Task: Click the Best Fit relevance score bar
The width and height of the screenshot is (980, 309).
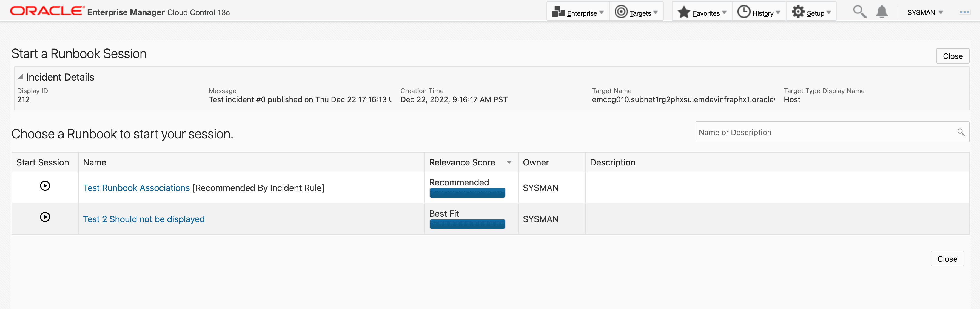Action: coord(467,224)
